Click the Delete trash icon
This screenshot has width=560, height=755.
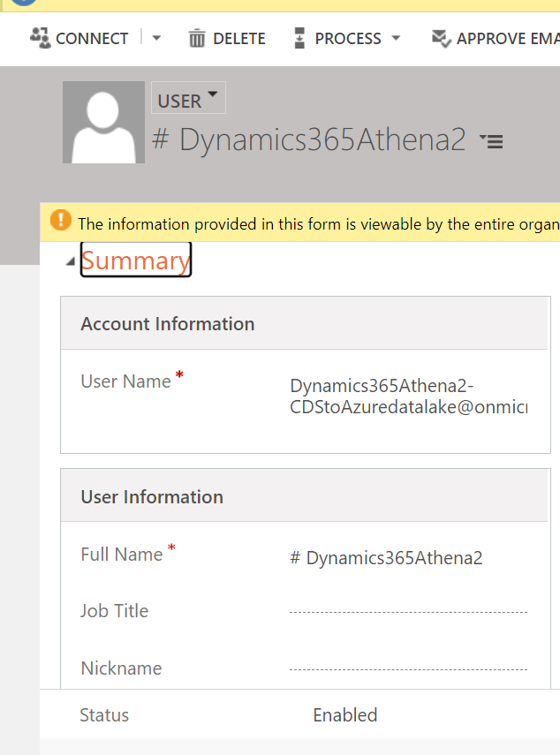pos(196,38)
